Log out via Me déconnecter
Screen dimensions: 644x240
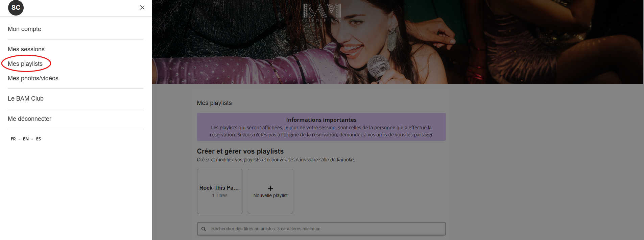(29, 119)
